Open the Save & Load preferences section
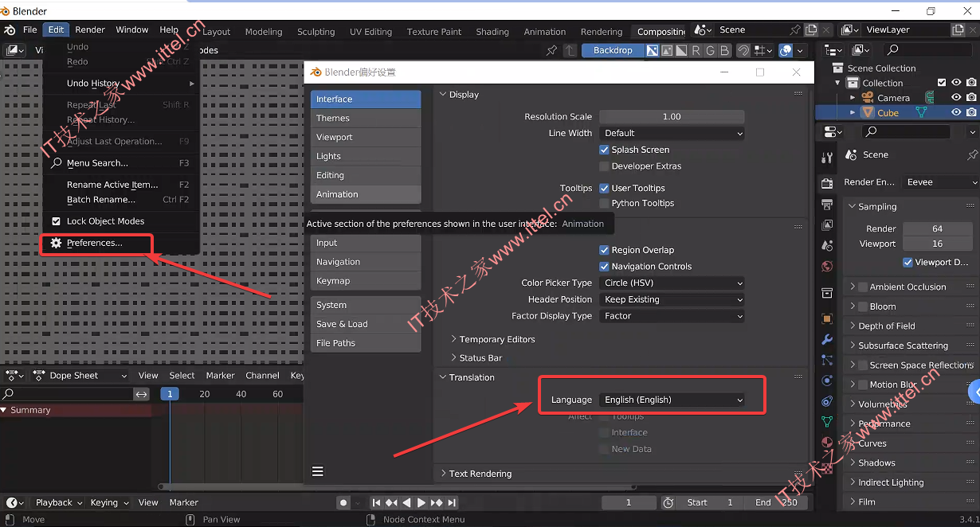 coord(366,324)
